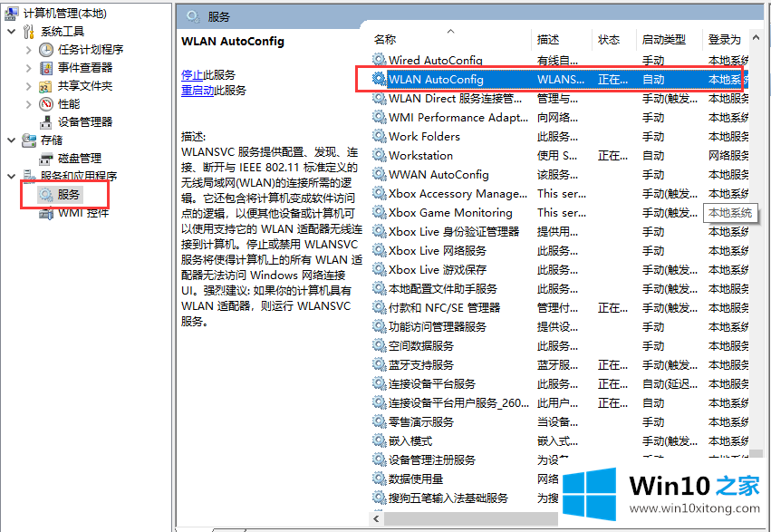This screenshot has height=532, width=771.
Task: Select Xbox Live 身份验证管理器 service
Action: point(560,232)
